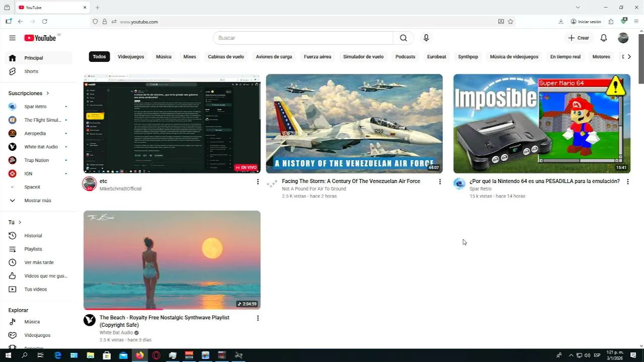Open MikeSchmidtOfficial channel avatar

(90, 184)
